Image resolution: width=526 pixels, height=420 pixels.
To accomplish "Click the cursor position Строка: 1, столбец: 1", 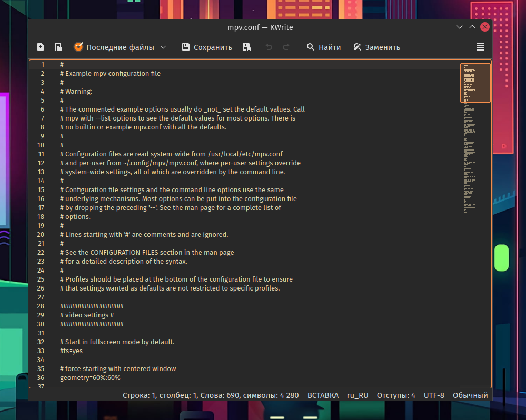I will tap(161, 396).
